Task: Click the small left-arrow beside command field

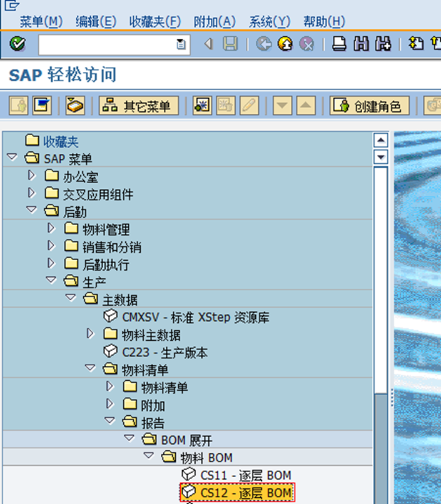Action: (x=209, y=44)
